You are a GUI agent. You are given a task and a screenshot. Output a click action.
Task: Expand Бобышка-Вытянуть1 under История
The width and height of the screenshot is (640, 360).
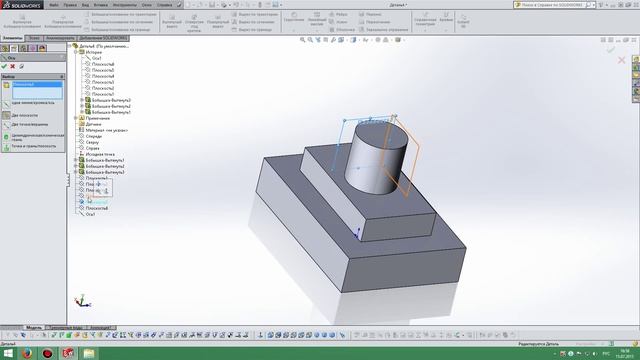(82, 112)
